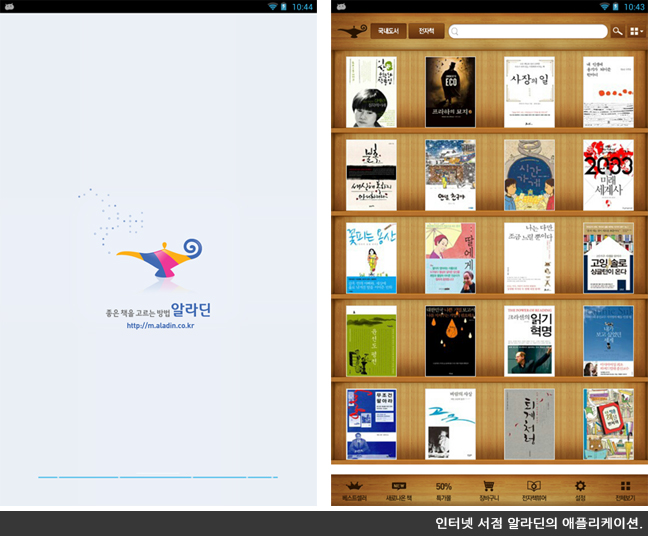
Task: Open the 꽃피는 용산 book cover
Action: [x=371, y=258]
